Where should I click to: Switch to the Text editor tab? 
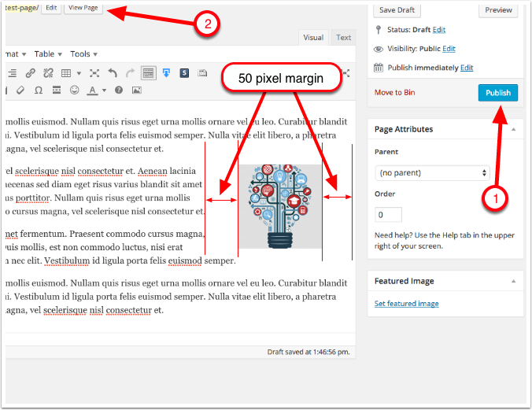pos(343,38)
